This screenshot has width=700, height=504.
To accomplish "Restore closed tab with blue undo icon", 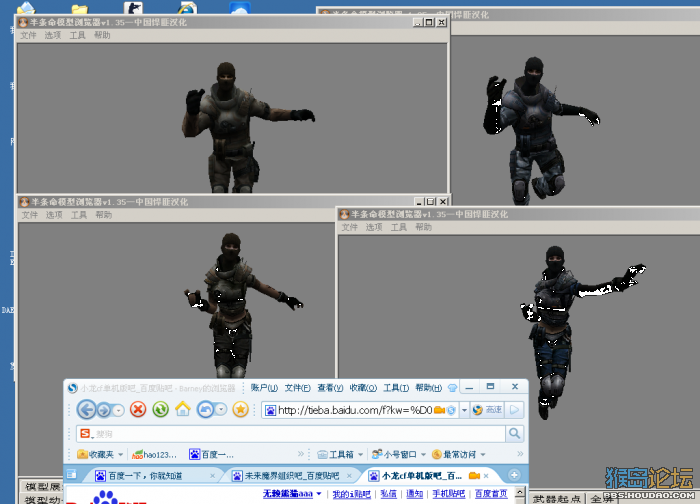I will point(205,409).
